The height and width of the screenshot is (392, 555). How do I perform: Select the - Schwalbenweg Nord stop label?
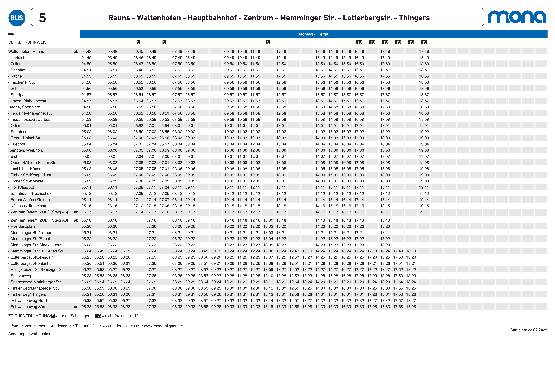pos(28,301)
